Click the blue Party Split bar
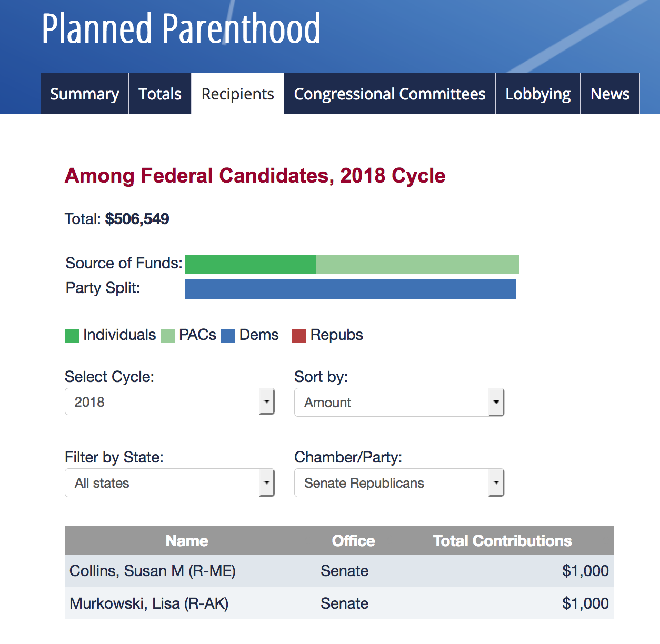 (x=350, y=289)
